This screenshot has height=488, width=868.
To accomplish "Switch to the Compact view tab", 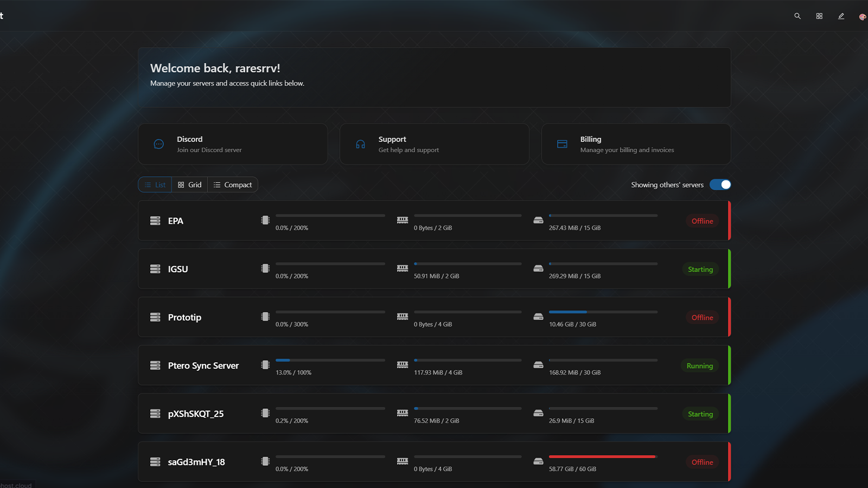I will (x=233, y=185).
